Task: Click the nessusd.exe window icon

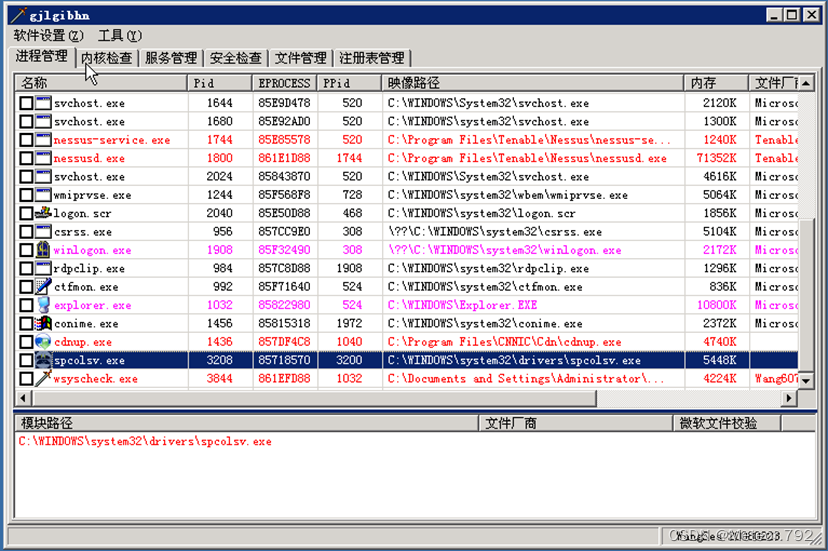Action: click(x=43, y=158)
